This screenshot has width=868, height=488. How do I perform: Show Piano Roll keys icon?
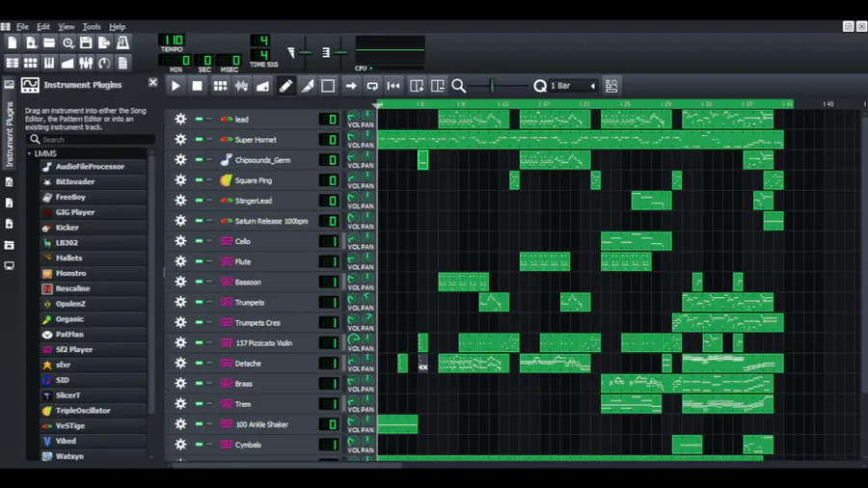coord(49,63)
